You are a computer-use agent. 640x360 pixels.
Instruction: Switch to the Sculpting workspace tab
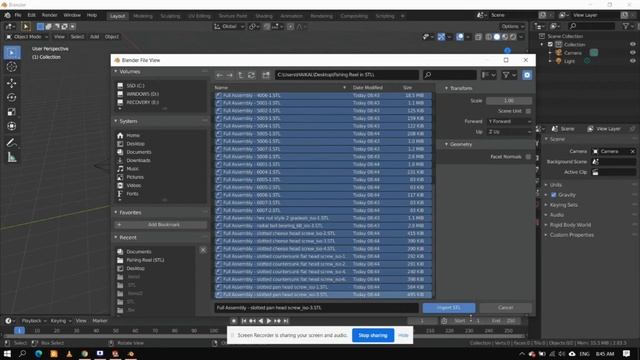tap(170, 16)
